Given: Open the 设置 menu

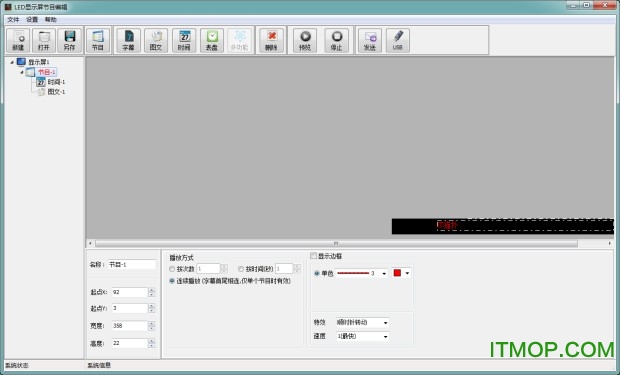Looking at the screenshot, I should coord(32,19).
